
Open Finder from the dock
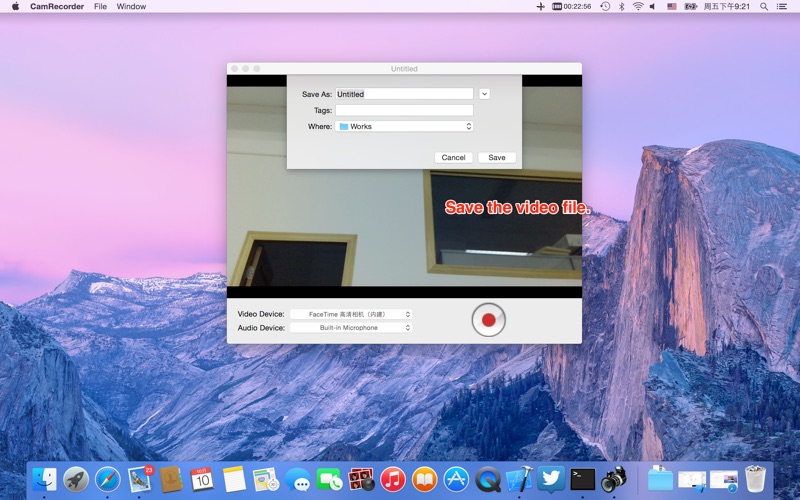[x=44, y=480]
